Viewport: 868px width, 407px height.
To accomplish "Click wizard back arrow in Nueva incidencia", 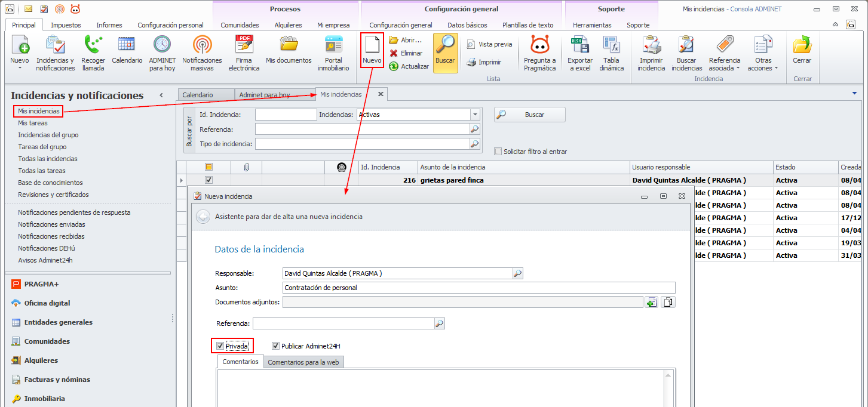I will pyautogui.click(x=204, y=217).
